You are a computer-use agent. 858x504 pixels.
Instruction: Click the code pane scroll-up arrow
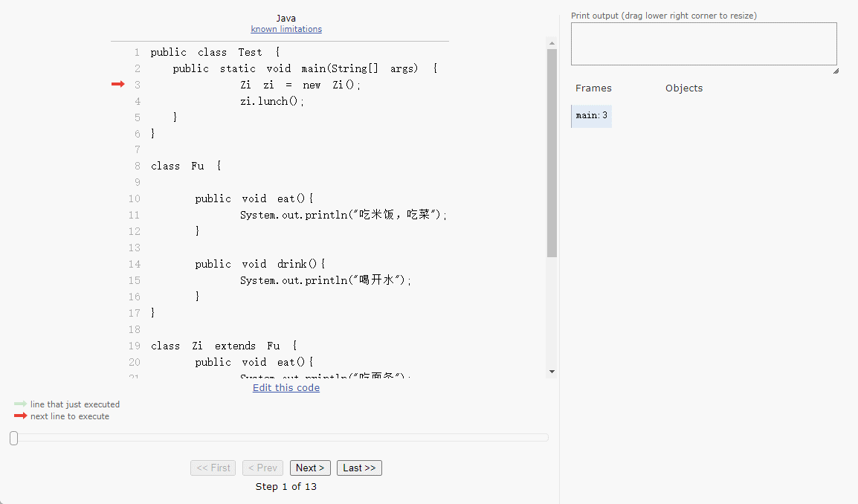[x=552, y=43]
